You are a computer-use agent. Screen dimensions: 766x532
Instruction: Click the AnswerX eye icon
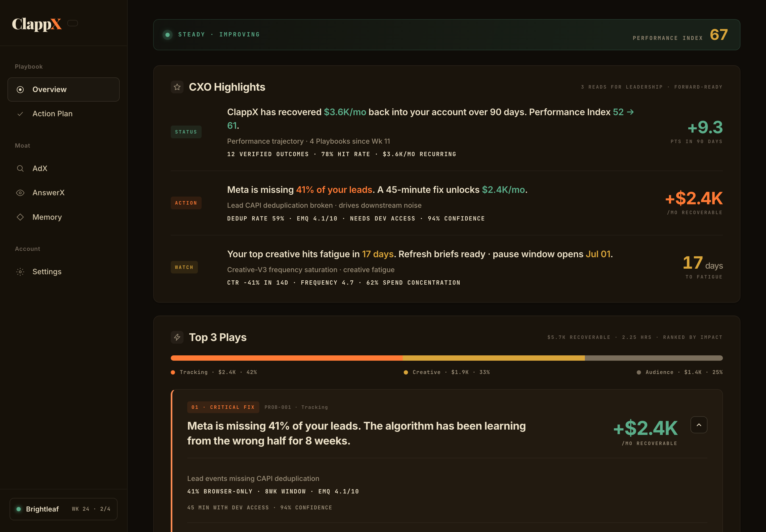coord(20,193)
